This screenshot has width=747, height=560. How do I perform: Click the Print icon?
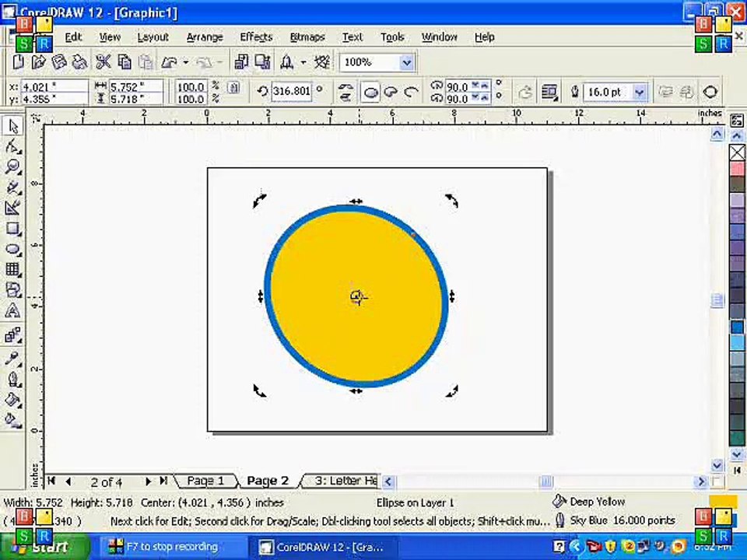coord(79,62)
